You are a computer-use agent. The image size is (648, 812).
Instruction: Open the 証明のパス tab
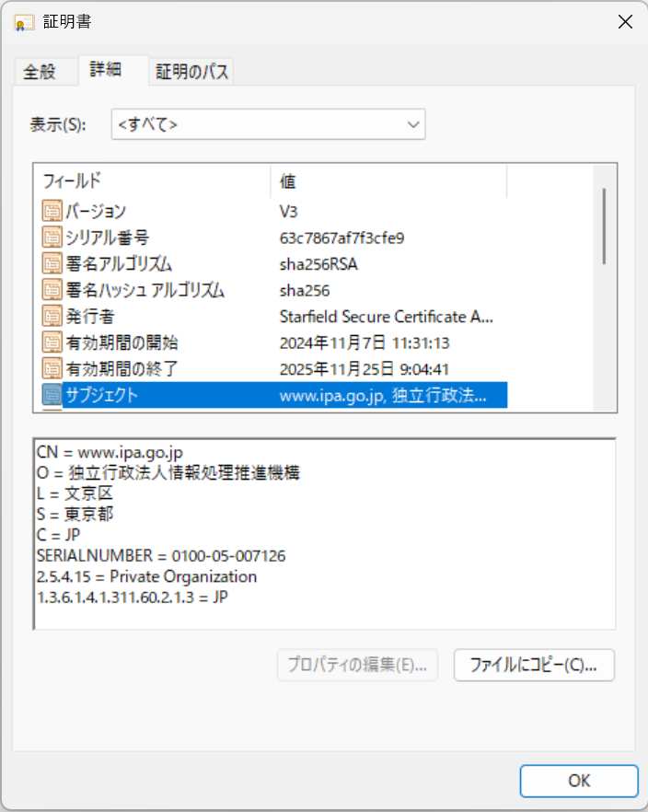coord(192,72)
